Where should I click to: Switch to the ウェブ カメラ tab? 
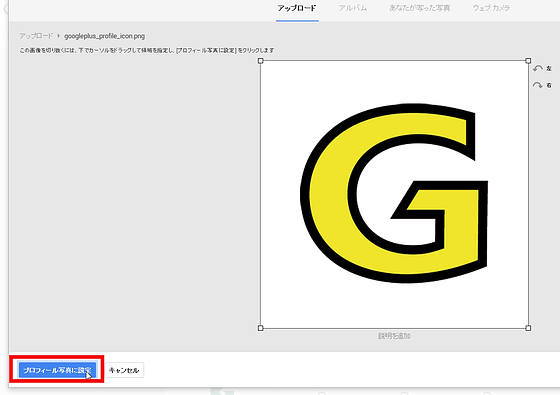click(x=491, y=8)
